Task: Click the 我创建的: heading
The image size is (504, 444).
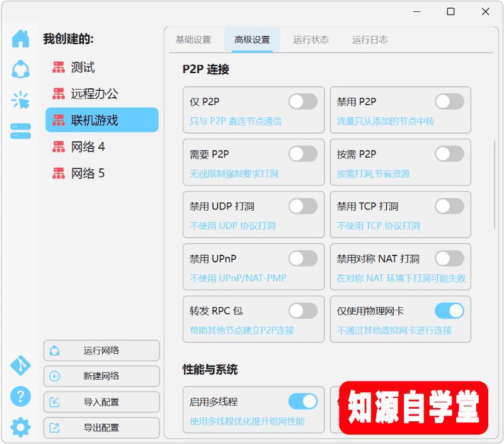Action: (x=69, y=39)
